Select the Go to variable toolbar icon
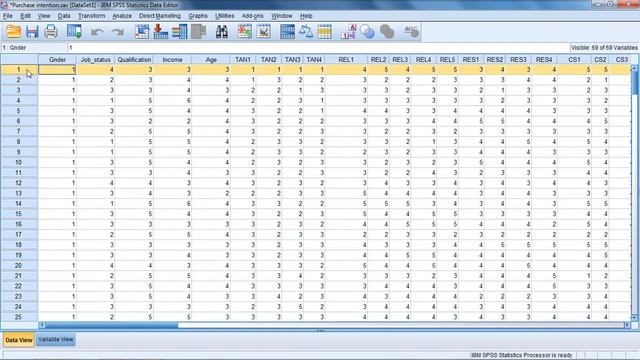Screen dimensions: 640x360 coord(160,32)
